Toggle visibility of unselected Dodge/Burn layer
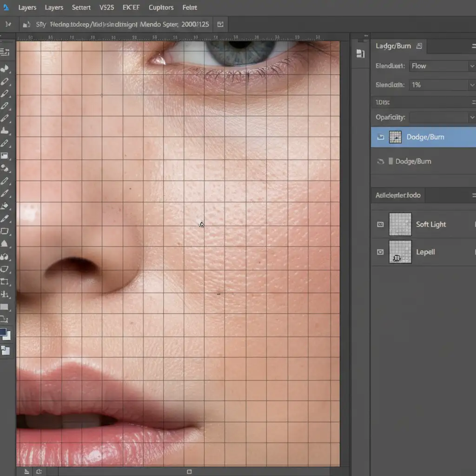Screen dimensions: 476x476 click(381, 161)
